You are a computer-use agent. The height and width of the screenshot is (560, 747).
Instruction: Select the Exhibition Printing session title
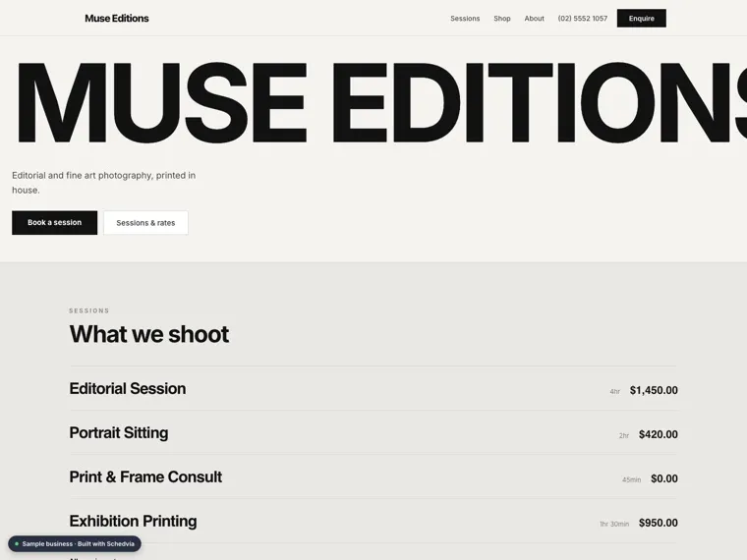pyautogui.click(x=133, y=521)
